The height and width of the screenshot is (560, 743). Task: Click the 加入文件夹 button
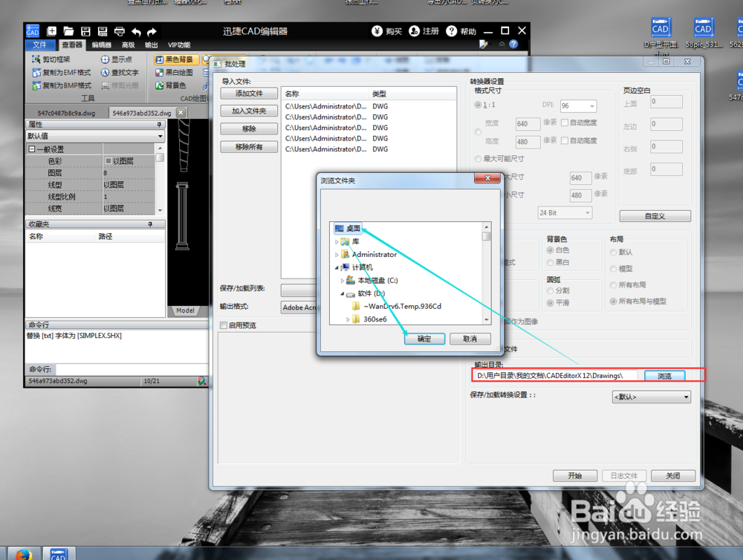(x=249, y=111)
